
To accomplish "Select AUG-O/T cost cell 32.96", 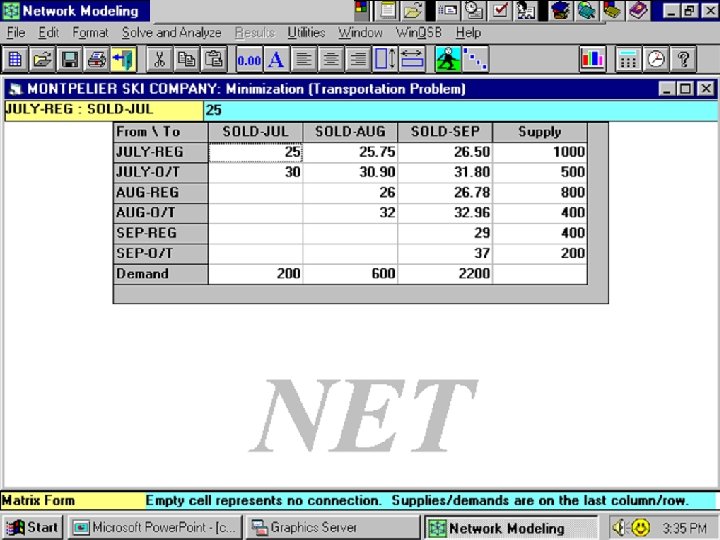I will coord(445,213).
